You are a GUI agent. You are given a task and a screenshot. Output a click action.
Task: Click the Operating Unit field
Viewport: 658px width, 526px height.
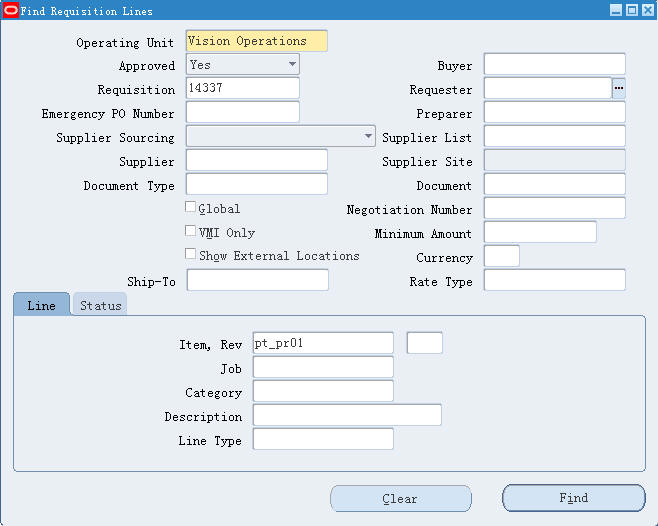[257, 41]
